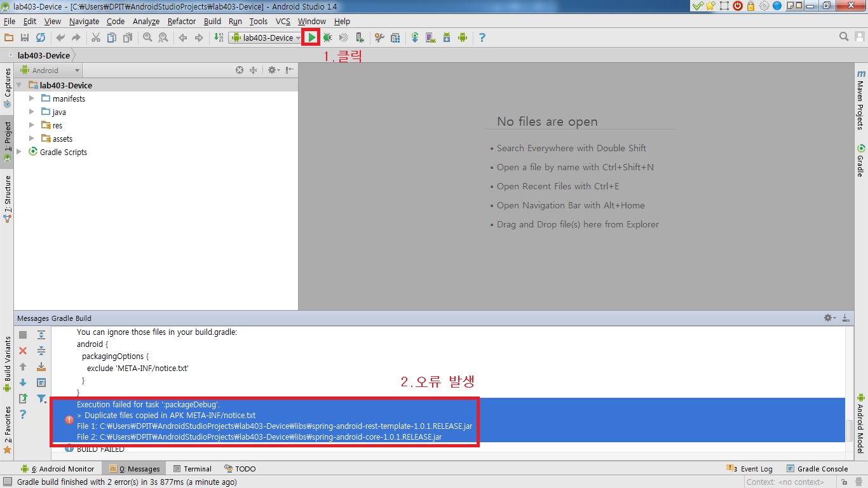Click the red X close icon in Messages
868x488 pixels.
tap(23, 351)
